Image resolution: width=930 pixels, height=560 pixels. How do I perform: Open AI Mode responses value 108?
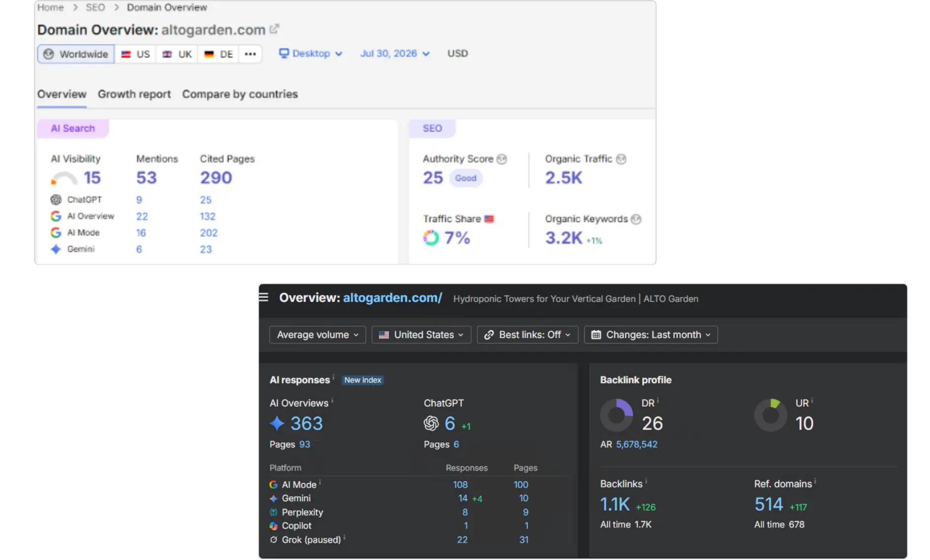(x=460, y=485)
